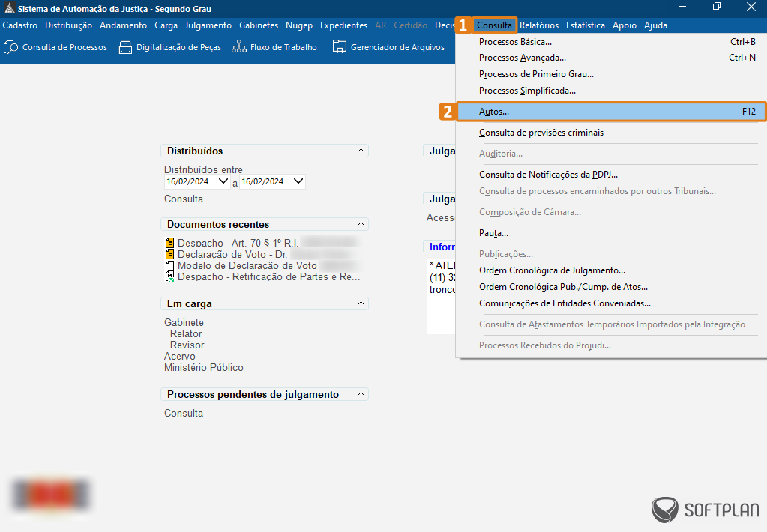Select Processos Simplificada menu entry
Viewport: 767px width, 532px height.
(x=612, y=91)
